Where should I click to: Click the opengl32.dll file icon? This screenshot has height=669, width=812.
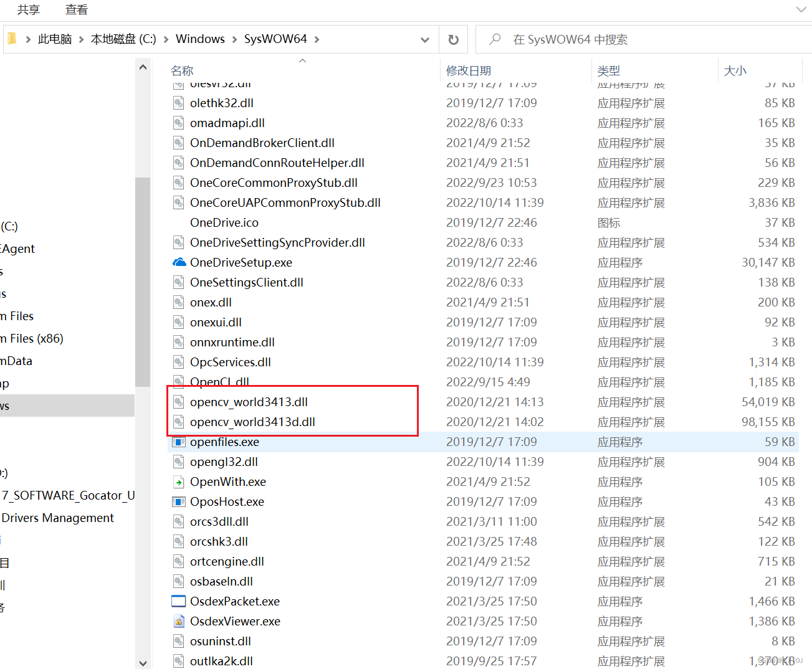point(179,462)
